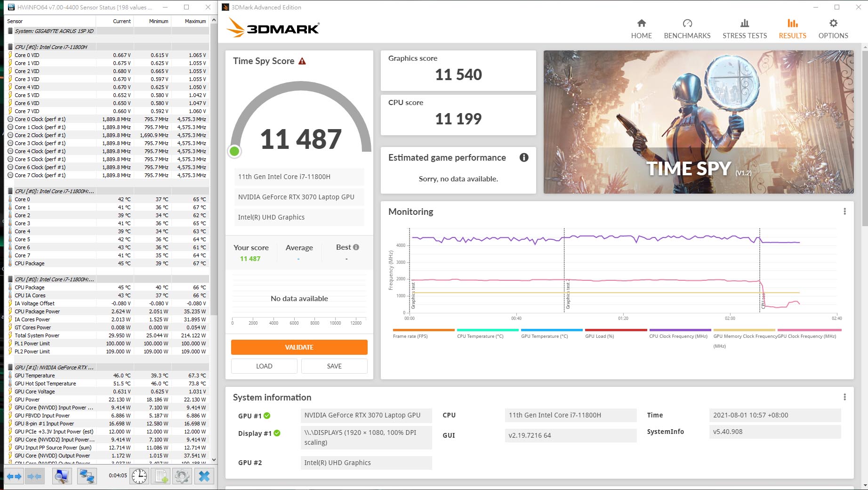
Task: Click HWiNFO Maximum column header
Action: point(190,21)
